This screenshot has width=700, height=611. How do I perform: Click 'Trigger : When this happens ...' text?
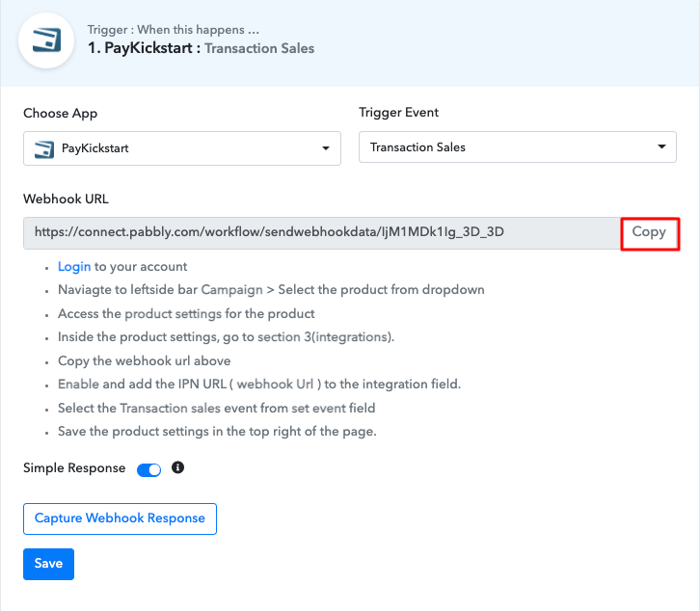pyautogui.click(x=174, y=30)
